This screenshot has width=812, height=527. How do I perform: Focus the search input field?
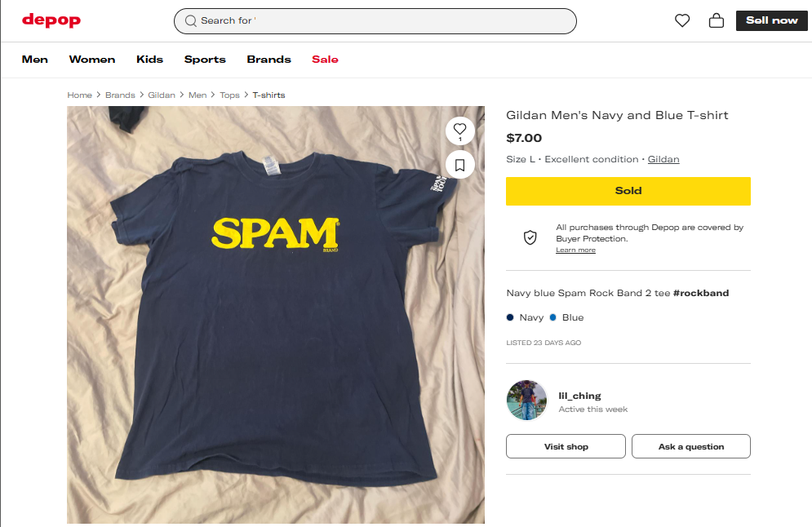click(384, 21)
